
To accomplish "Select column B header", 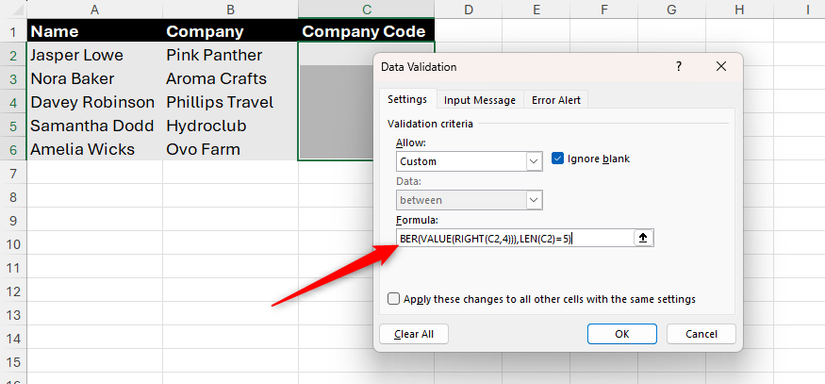I will coord(230,8).
